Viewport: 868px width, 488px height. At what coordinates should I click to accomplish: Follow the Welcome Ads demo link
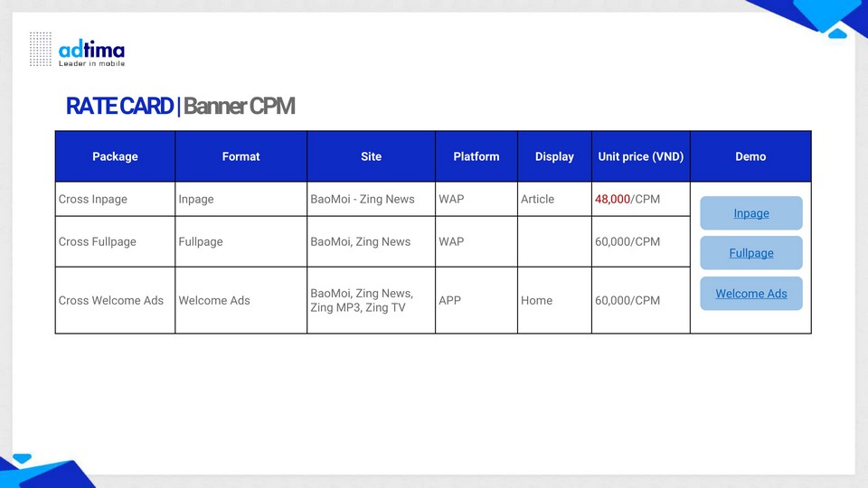(750, 294)
